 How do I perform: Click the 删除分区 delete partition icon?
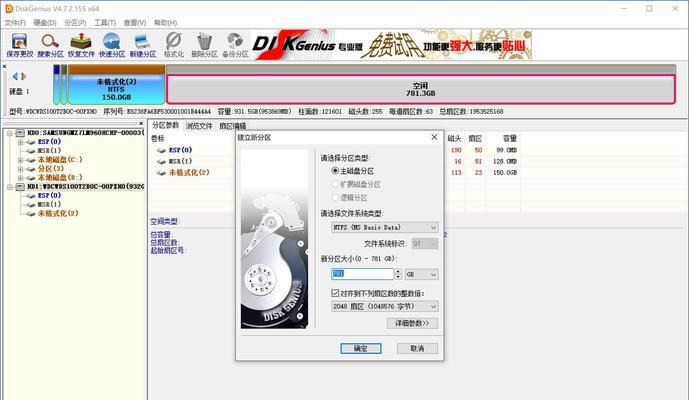point(204,45)
